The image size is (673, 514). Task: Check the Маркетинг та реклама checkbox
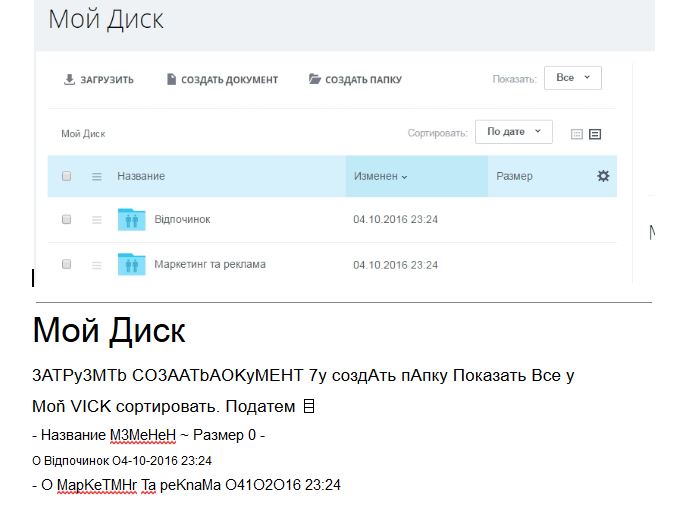click(67, 264)
